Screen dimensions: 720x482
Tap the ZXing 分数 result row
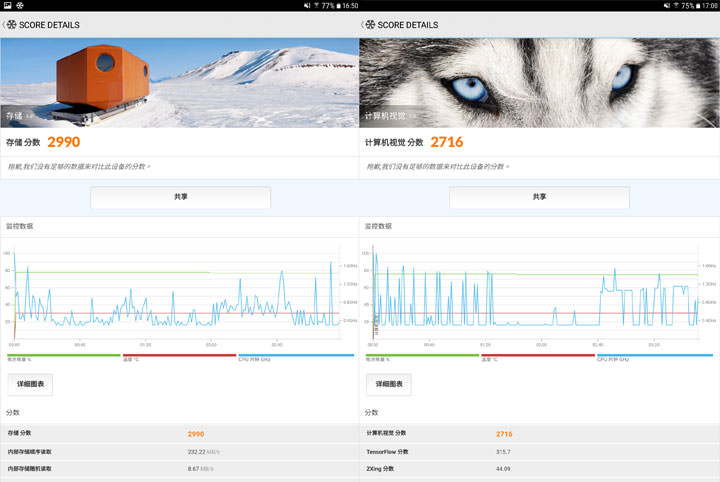click(539, 468)
